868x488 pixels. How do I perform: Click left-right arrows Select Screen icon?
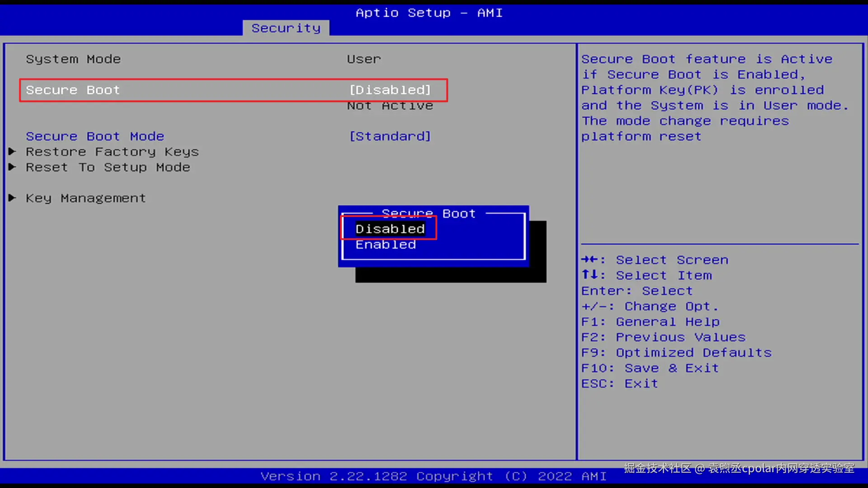tap(590, 259)
